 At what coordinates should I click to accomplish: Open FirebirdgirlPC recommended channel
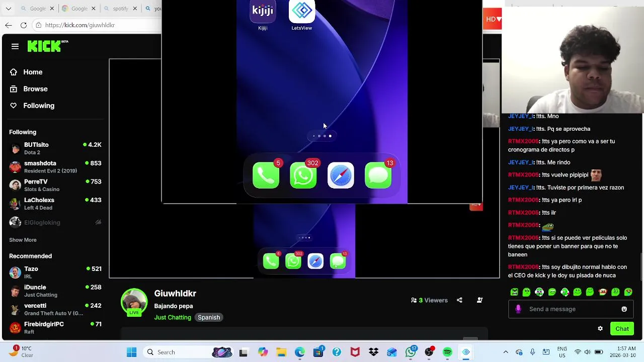[x=55, y=328]
